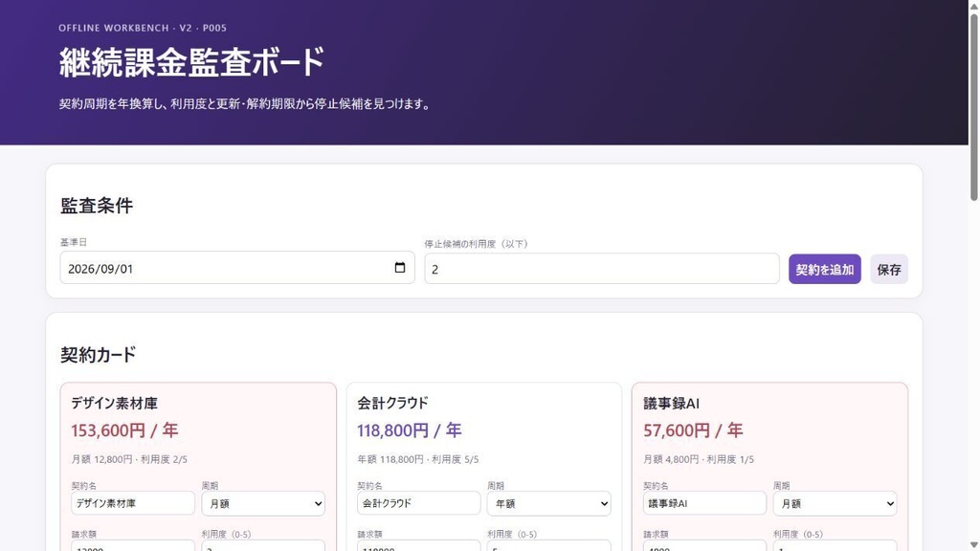Screen dimensions: 980x551
Task: Click the 年額 118,800円 · 利用度 5/5 text
Action: (x=418, y=459)
